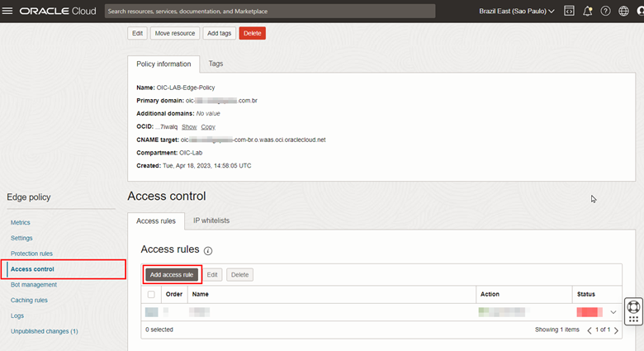Viewport: 644px width, 351px height.
Task: Open Metrics in Edge policy menu
Action: [x=20, y=222]
